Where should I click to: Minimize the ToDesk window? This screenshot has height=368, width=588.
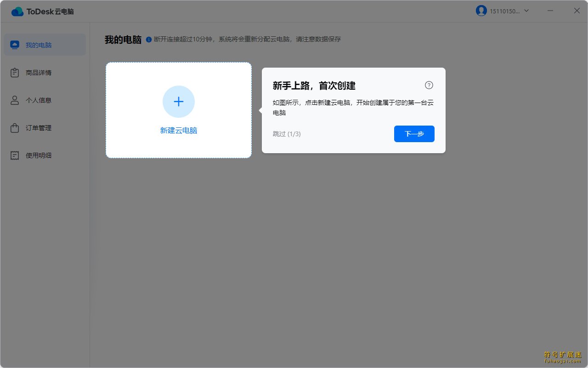point(550,11)
